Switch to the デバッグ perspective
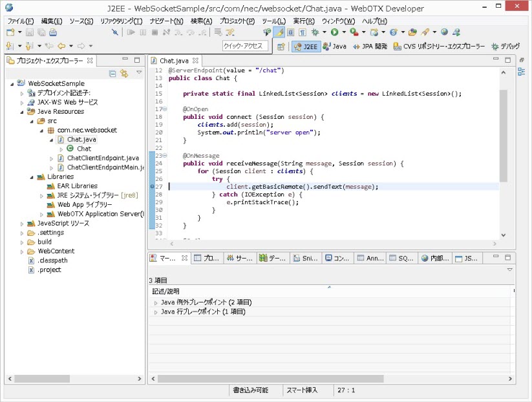532x402 pixels. tap(505, 47)
